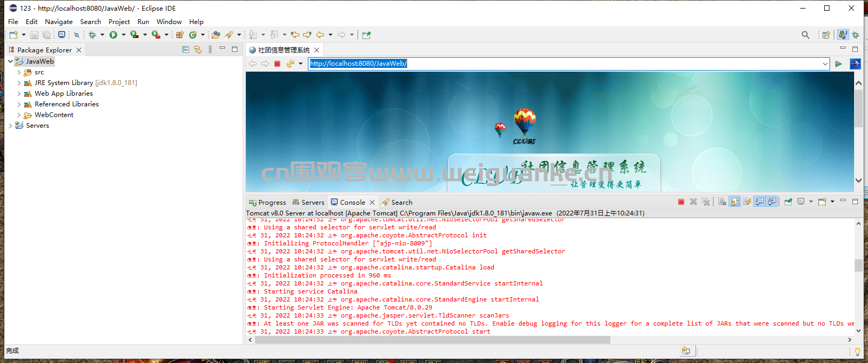Open Run button dropdown arrow
This screenshot has height=363, width=868.
coord(123,35)
